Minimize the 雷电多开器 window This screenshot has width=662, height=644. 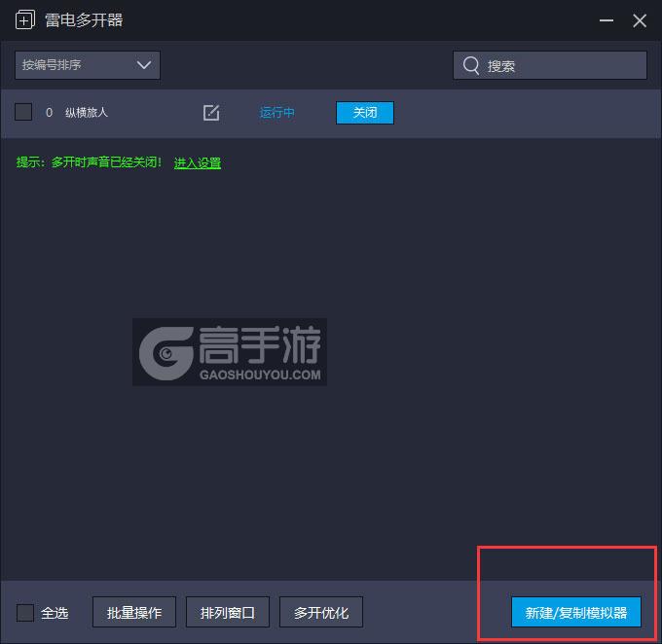607,20
